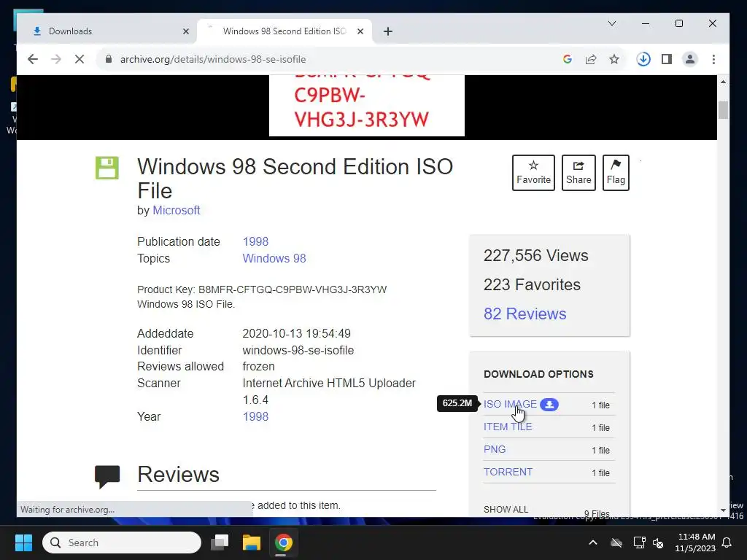Viewport: 747px width, 560px height.
Task: Click the Favorite star button
Action: (533, 172)
